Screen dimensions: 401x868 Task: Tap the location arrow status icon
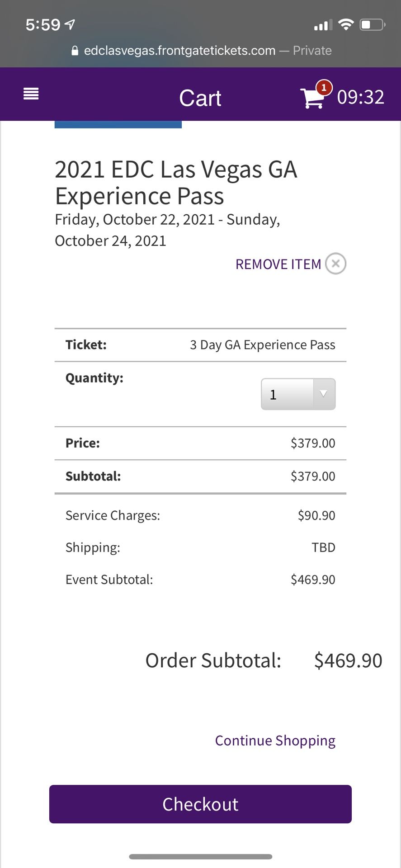pos(70,24)
